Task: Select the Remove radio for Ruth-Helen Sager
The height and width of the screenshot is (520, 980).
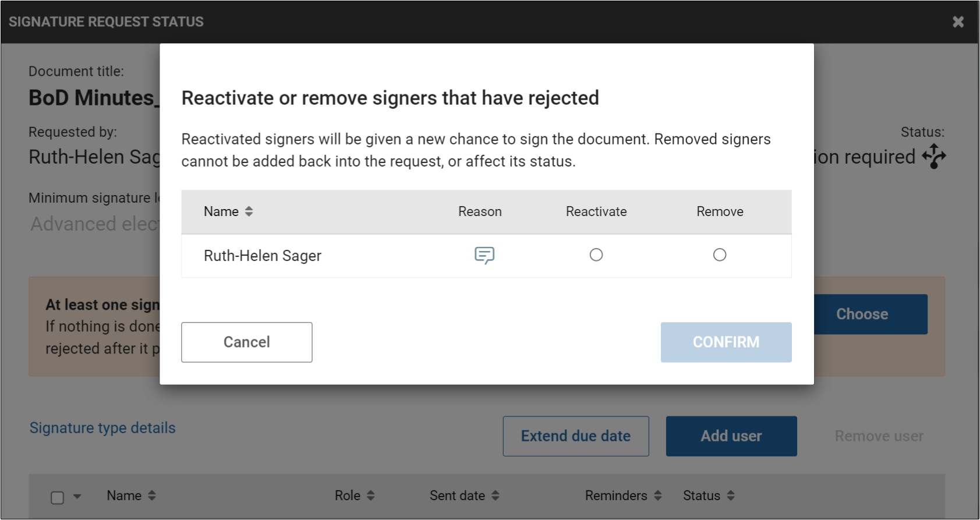Action: click(720, 255)
